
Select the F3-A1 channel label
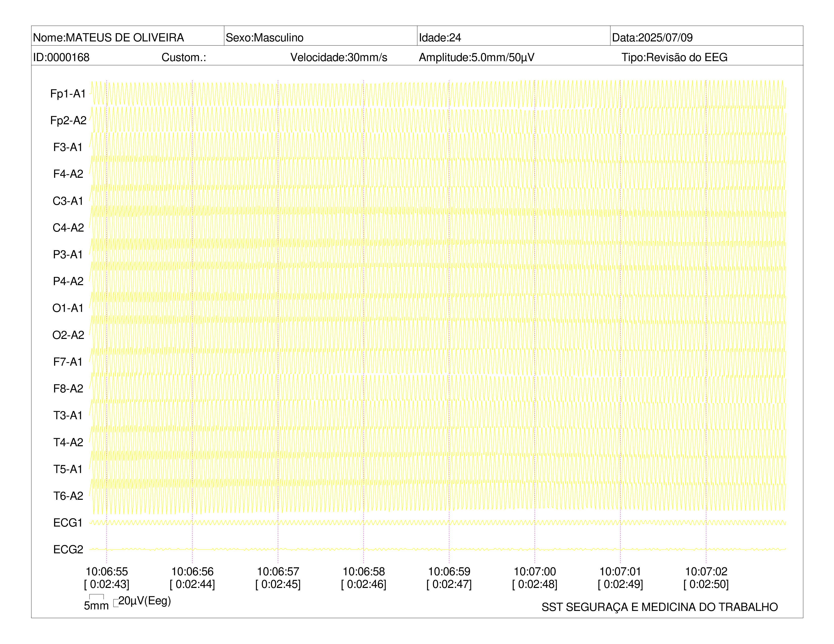(68, 147)
